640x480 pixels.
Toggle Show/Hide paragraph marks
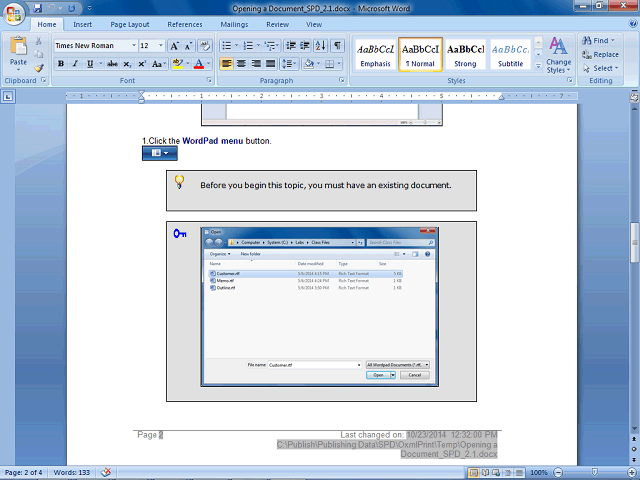[337, 46]
